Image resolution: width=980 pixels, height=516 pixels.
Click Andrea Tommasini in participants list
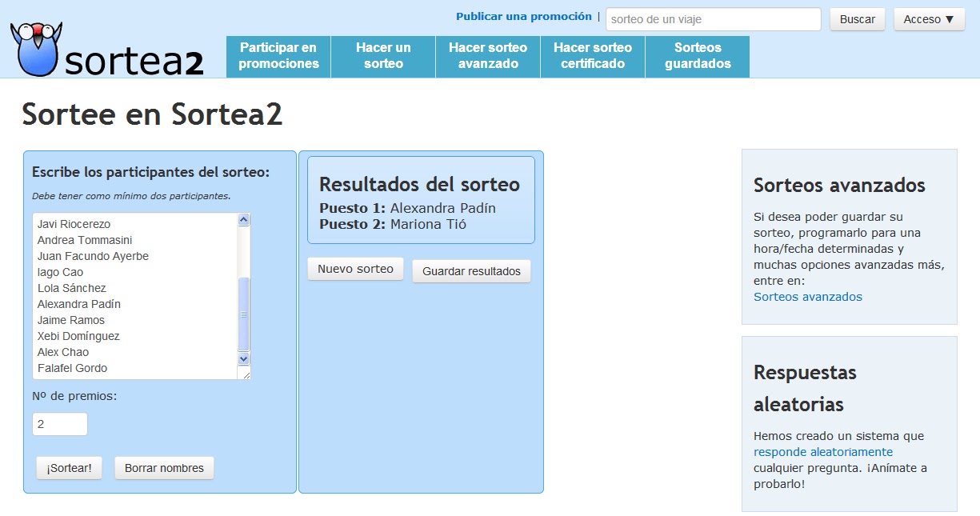[85, 240]
